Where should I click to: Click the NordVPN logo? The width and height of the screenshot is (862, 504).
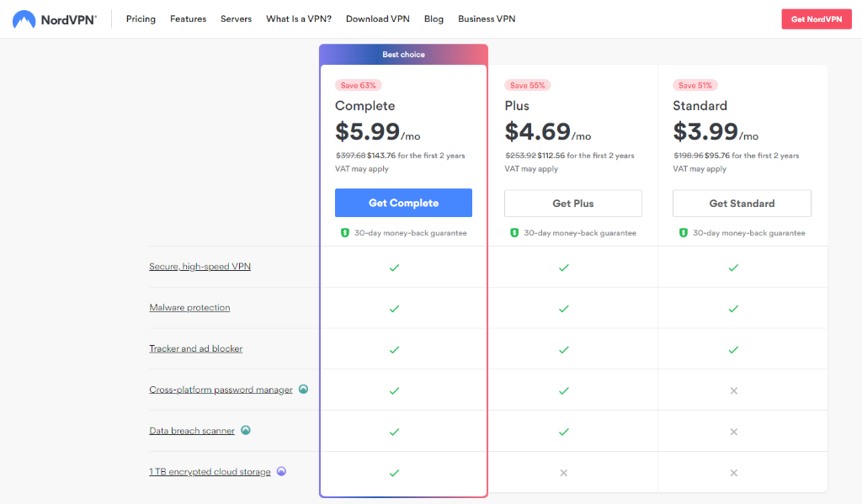[55, 19]
